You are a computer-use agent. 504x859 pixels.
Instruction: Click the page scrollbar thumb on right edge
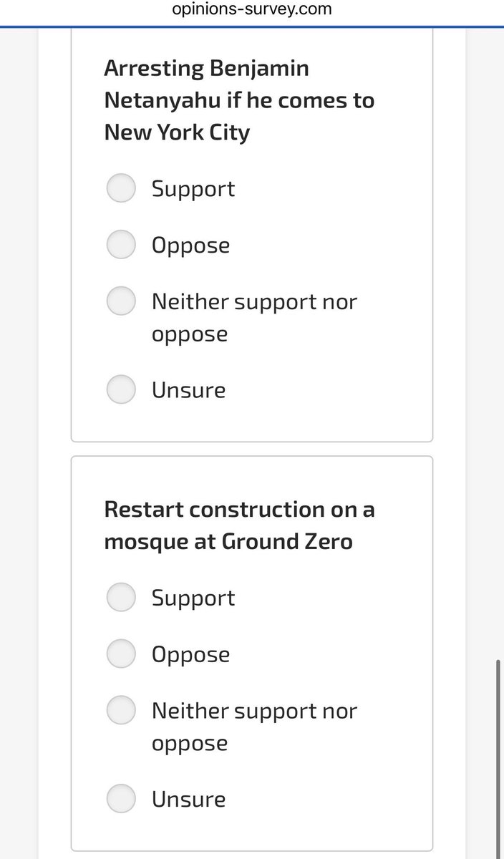point(498,759)
